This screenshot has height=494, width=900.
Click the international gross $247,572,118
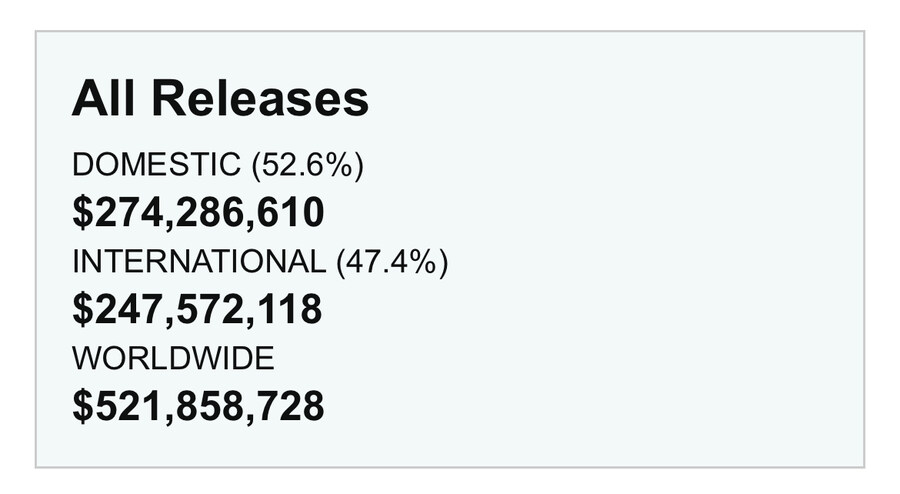[x=197, y=310]
